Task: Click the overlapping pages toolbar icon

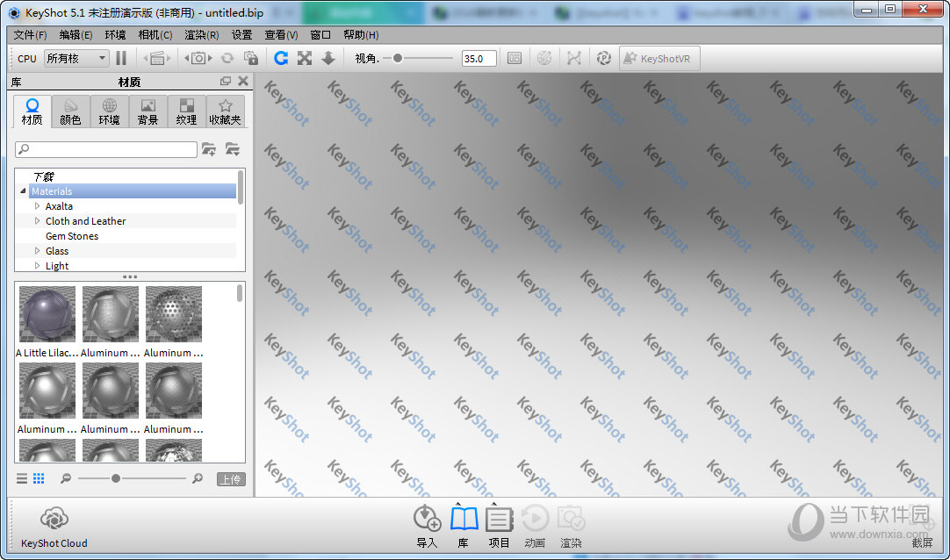Action: click(x=251, y=58)
